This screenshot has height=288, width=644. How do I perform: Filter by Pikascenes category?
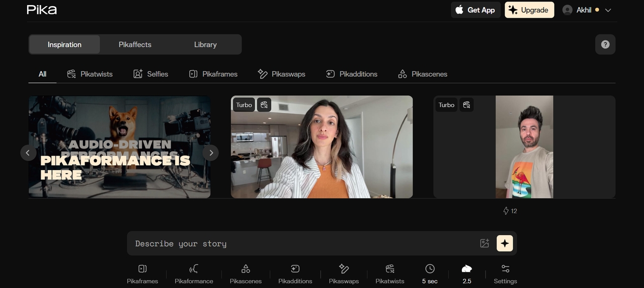tap(422, 74)
